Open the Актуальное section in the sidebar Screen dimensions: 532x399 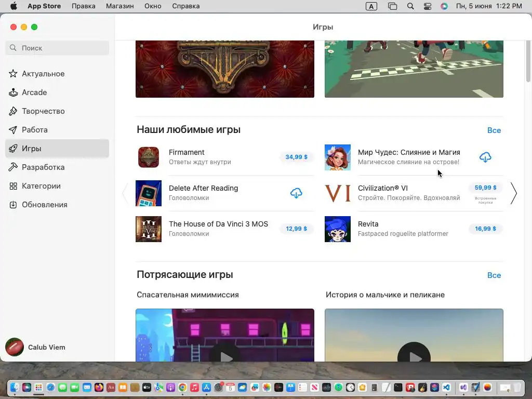point(57,74)
